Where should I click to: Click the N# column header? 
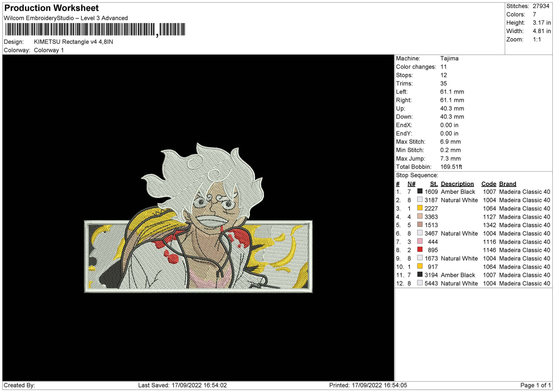tap(411, 184)
